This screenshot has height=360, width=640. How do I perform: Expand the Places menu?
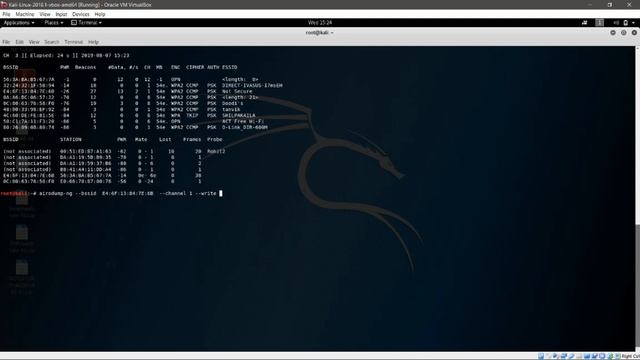click(x=53, y=23)
